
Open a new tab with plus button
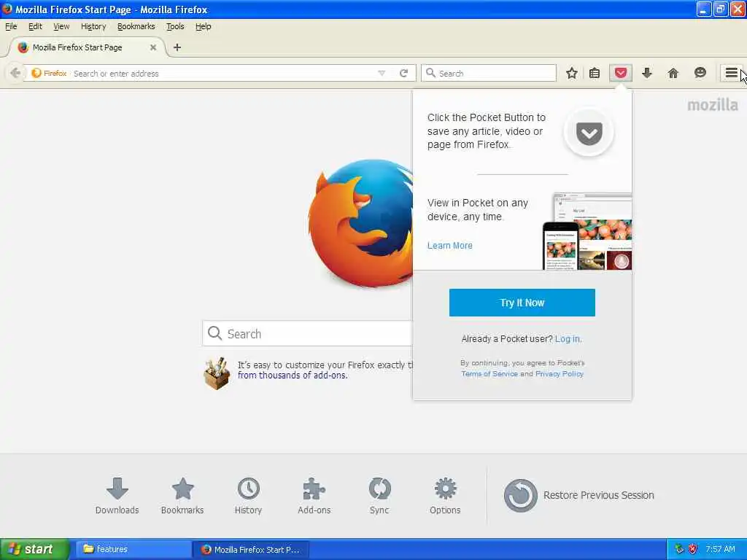pos(177,47)
